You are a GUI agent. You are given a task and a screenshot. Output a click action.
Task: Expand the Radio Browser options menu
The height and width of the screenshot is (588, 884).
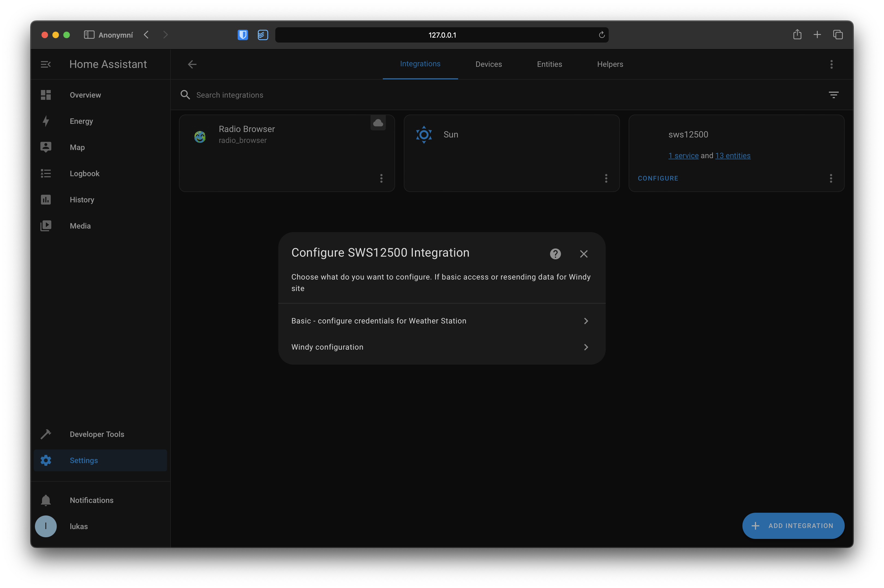tap(381, 178)
